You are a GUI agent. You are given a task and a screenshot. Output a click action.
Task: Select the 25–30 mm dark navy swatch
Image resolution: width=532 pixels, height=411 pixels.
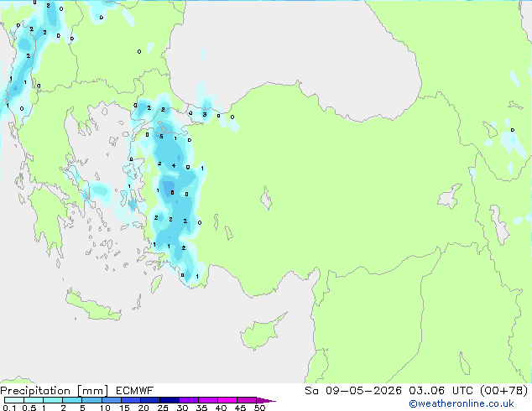point(169,400)
